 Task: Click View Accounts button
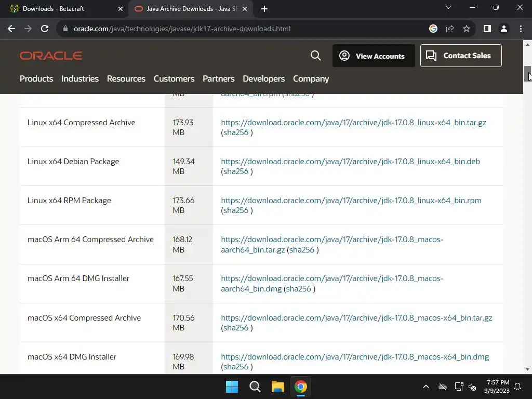pos(374,56)
